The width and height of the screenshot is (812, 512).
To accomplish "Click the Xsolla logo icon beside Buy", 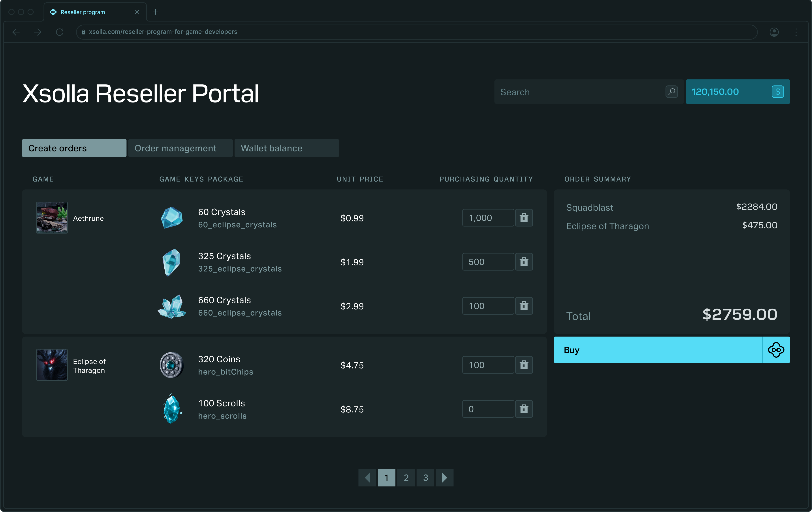I will (x=776, y=350).
